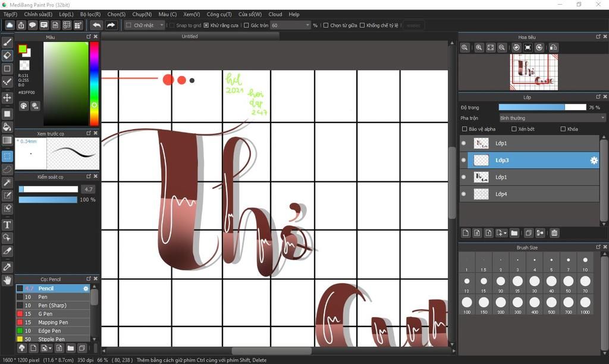Open the Chỉnh sửa(E) menu

click(x=38, y=14)
